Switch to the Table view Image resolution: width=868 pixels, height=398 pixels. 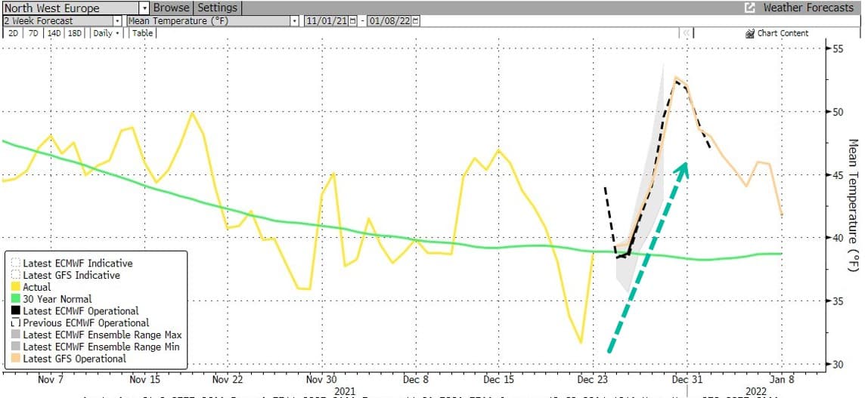pos(142,33)
